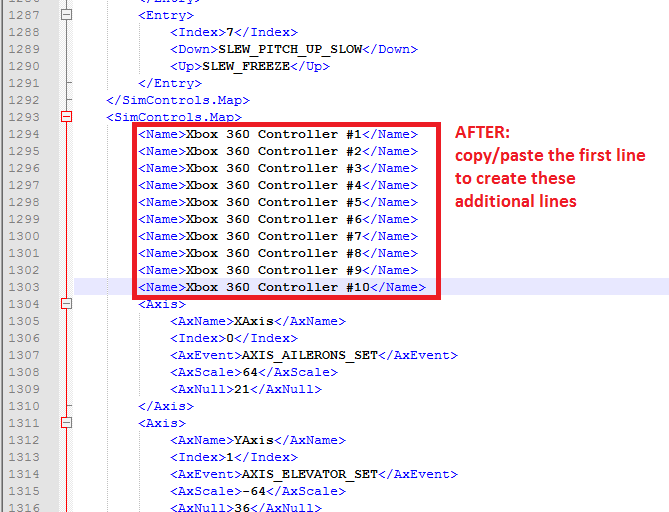Viewport: 669px width, 512px height.
Task: Place cursor on SLEW_PITCH_UP_SLOW text
Action: pyautogui.click(x=290, y=49)
